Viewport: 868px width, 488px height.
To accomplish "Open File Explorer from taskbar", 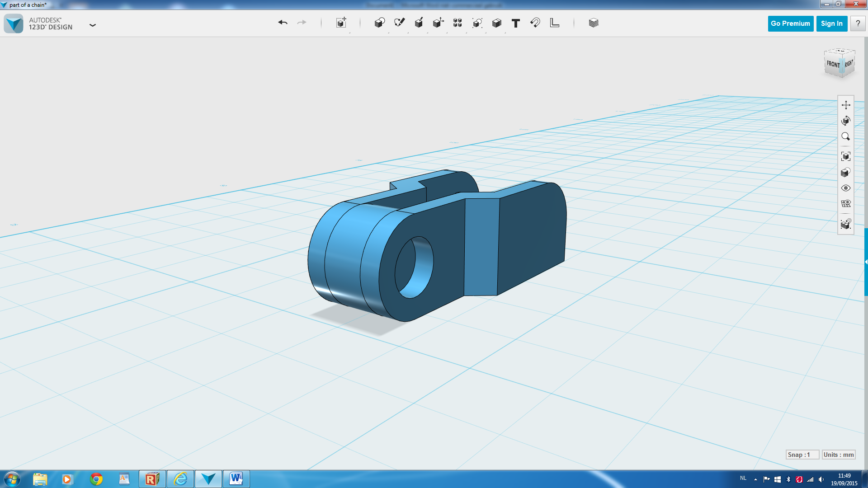I will (x=40, y=479).
